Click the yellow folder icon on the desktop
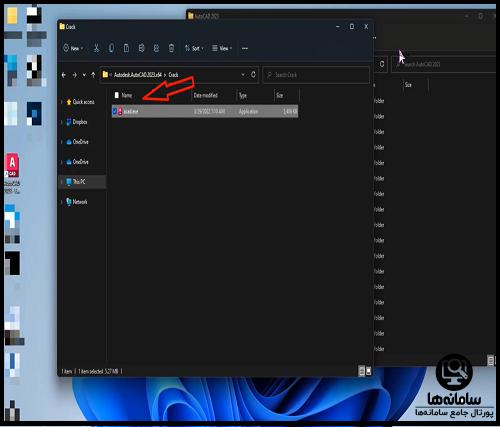 (12, 16)
